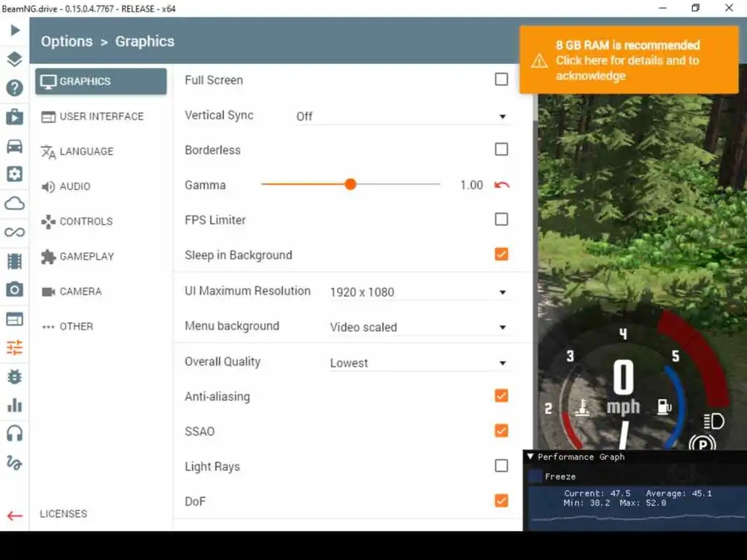This screenshot has height=560, width=747.
Task: Click the Average: 45.1 readout
Action: tap(679, 494)
